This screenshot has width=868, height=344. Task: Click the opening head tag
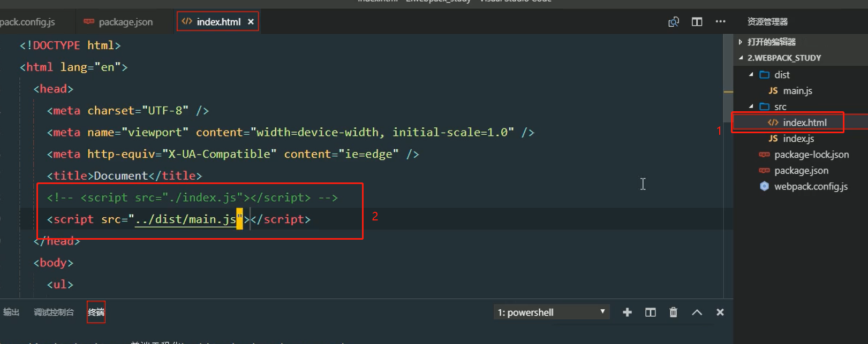point(53,89)
